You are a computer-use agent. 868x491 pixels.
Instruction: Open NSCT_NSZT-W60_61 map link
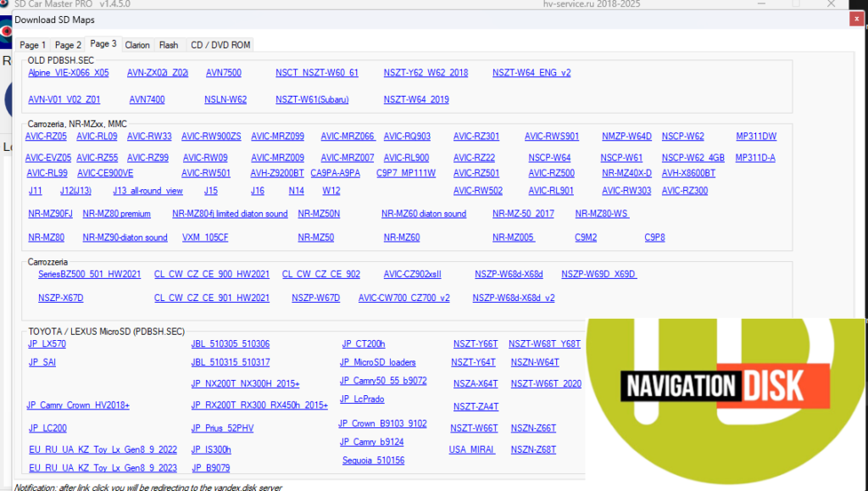(x=317, y=73)
